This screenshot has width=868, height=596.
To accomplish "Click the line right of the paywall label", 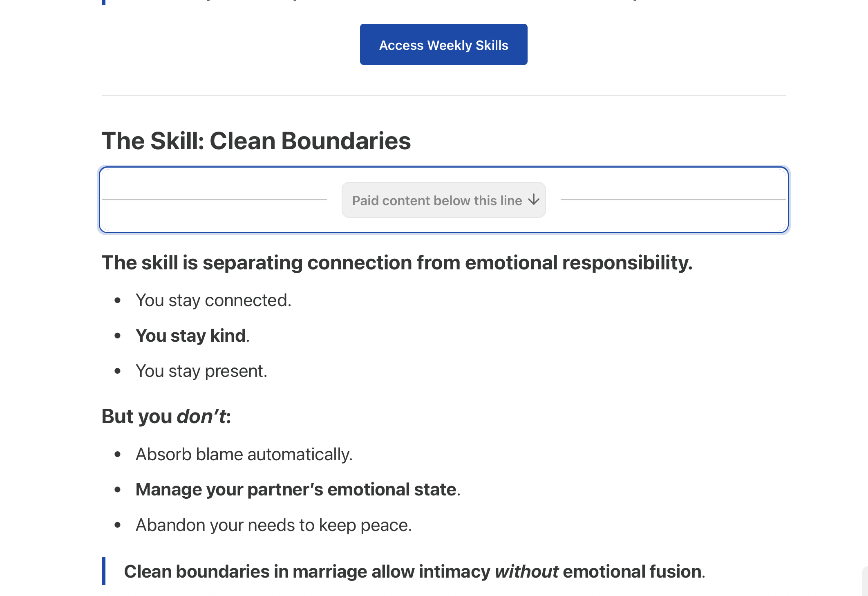I will point(673,200).
